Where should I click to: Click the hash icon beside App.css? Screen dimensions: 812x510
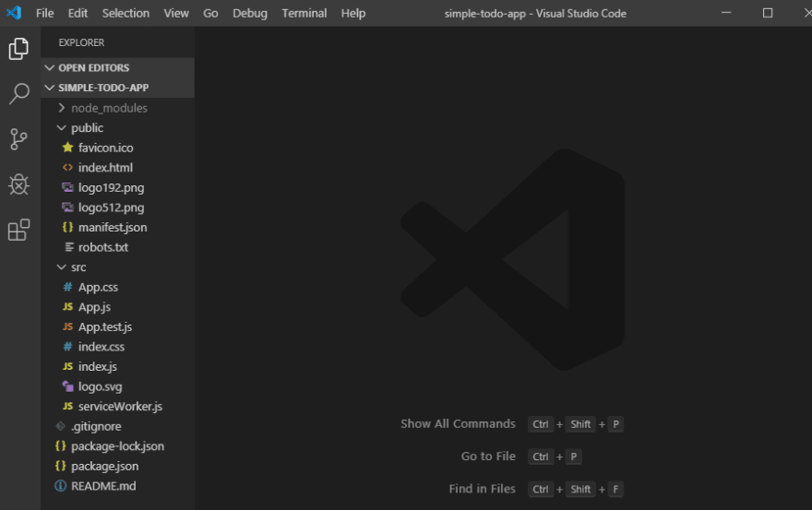tap(67, 287)
